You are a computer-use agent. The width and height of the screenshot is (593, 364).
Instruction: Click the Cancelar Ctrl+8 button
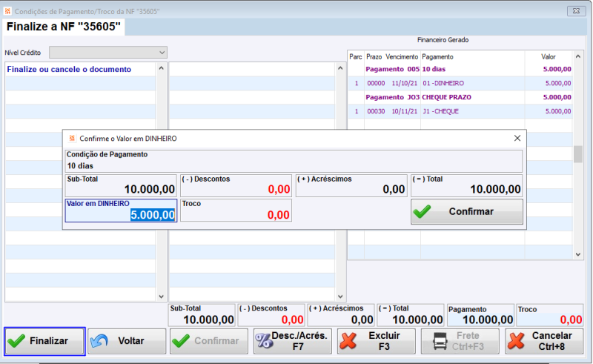coord(544,341)
